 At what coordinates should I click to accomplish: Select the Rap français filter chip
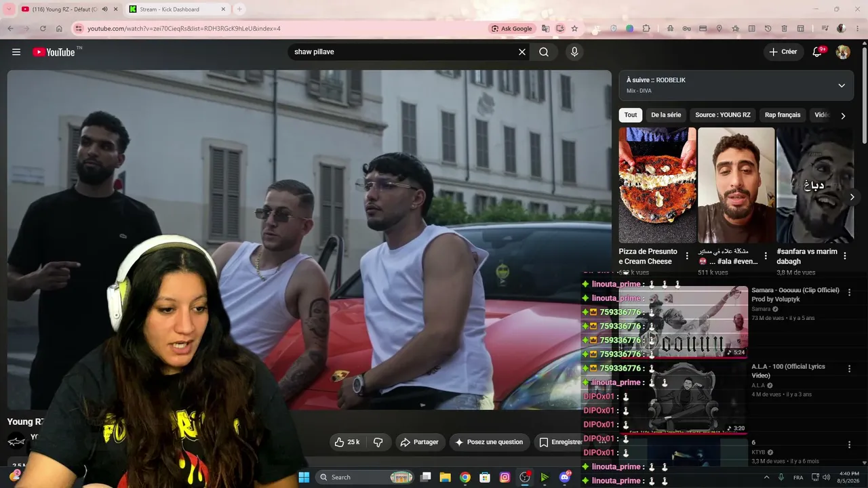point(783,115)
